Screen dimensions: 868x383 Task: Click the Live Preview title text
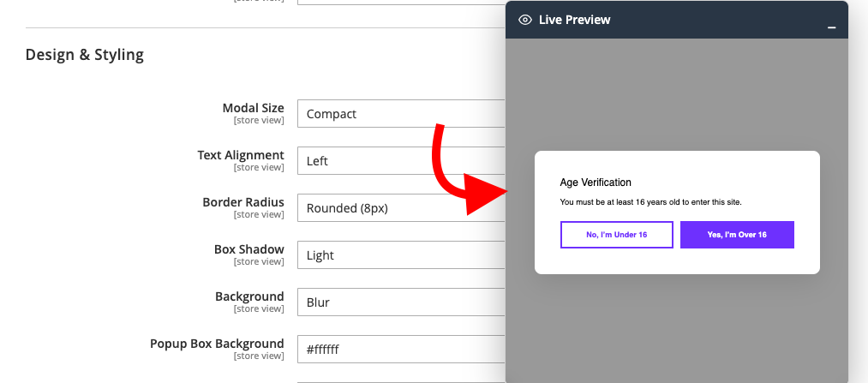click(575, 20)
